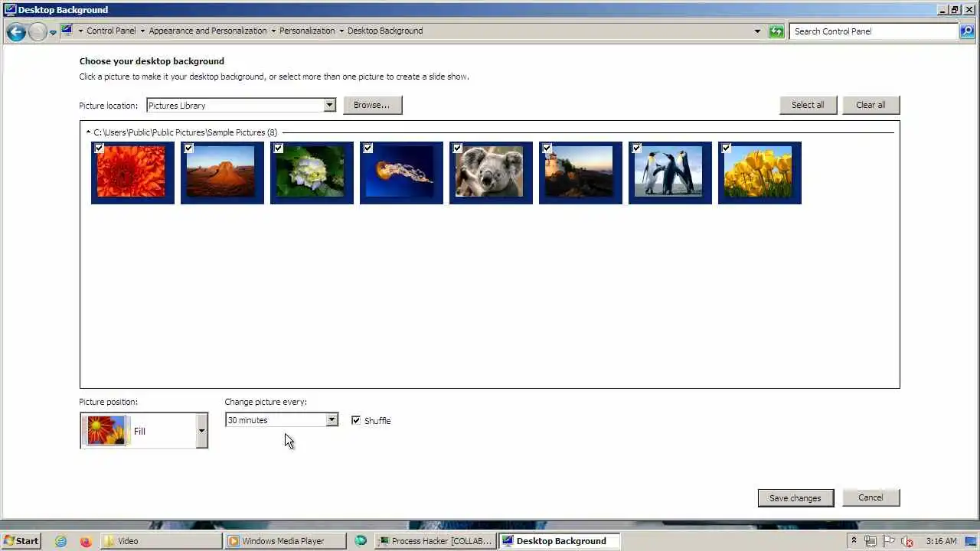Navigate to Control Panel breadcrumb
The height and width of the screenshot is (551, 980).
pos(111,31)
